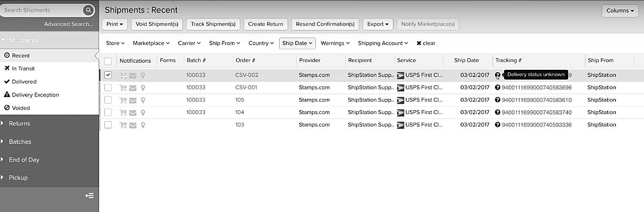Screen dimensions: 644x212
Task: Focus the Search Shipments input field
Action: tap(42, 10)
